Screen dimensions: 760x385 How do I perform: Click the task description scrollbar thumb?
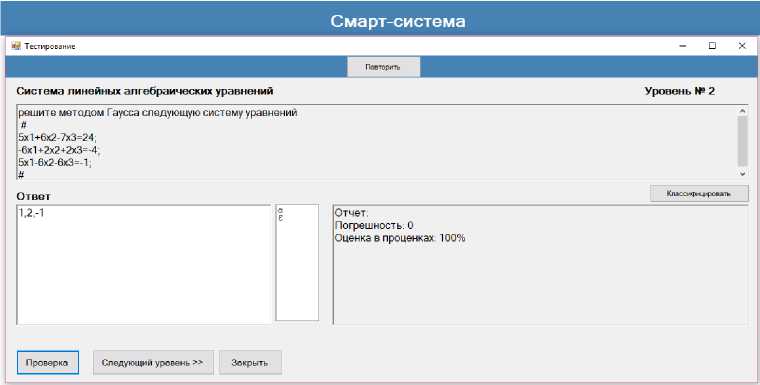[x=742, y=142]
